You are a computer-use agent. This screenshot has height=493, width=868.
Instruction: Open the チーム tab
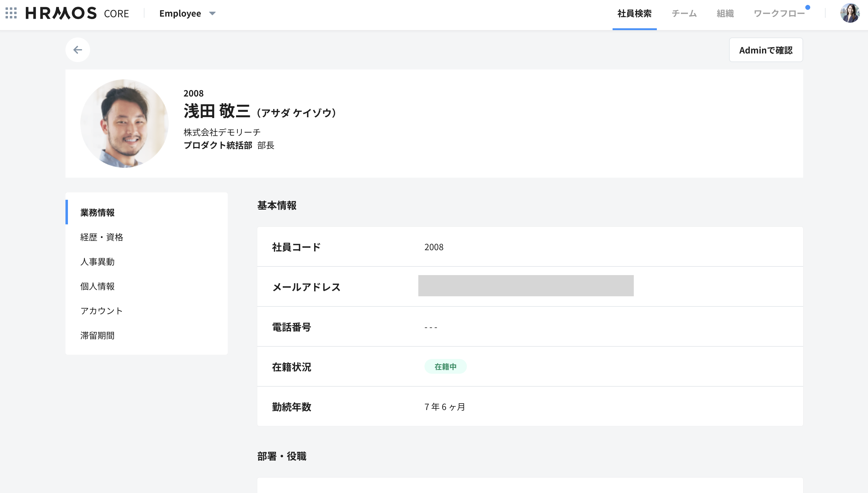click(x=684, y=14)
